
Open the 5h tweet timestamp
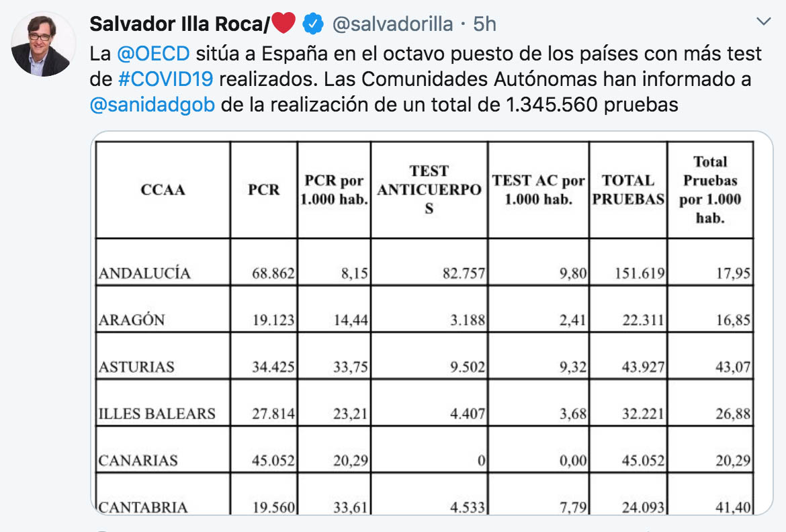[x=484, y=24]
